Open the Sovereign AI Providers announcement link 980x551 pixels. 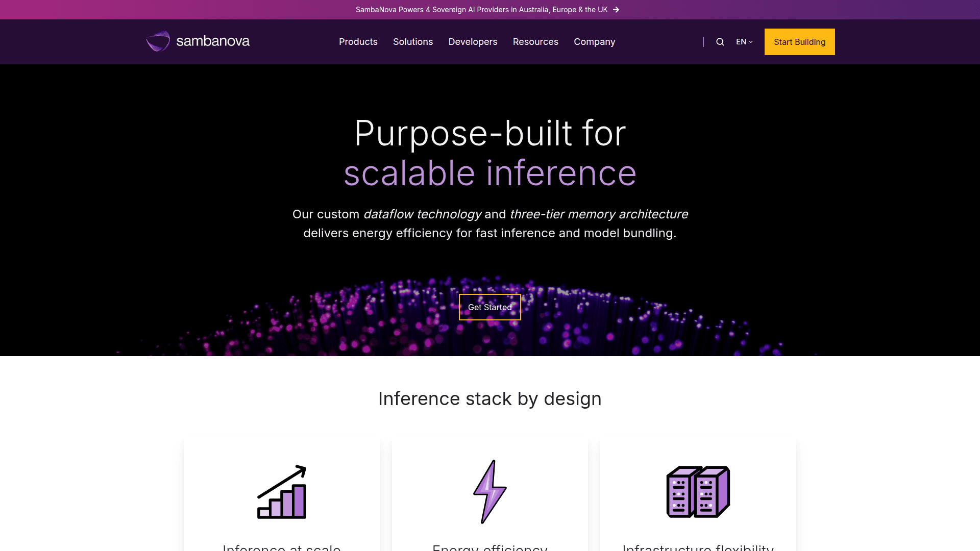[x=481, y=10]
